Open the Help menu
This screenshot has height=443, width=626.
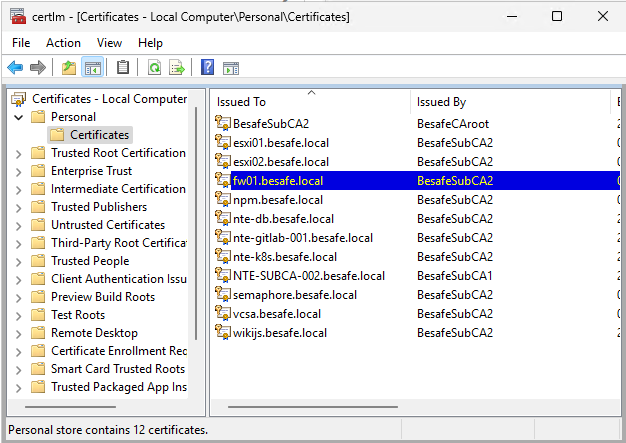click(150, 43)
